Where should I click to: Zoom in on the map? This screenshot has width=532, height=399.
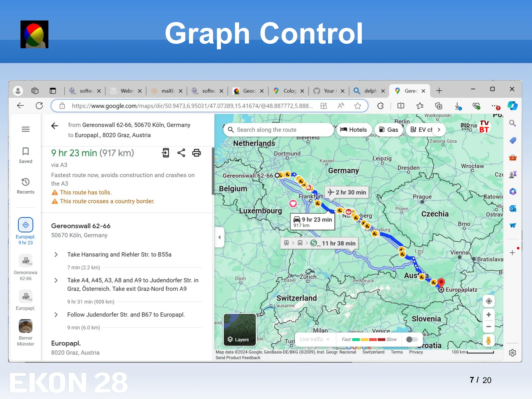[489, 315]
